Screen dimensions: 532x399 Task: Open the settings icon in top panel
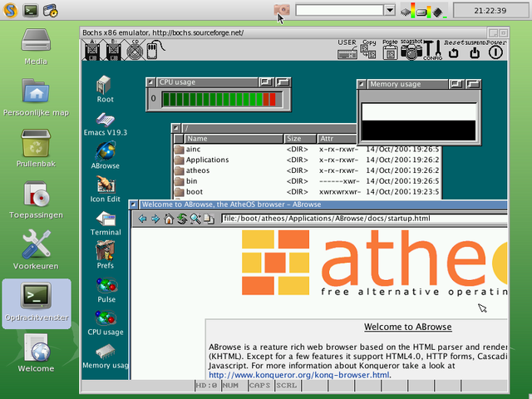[50, 10]
